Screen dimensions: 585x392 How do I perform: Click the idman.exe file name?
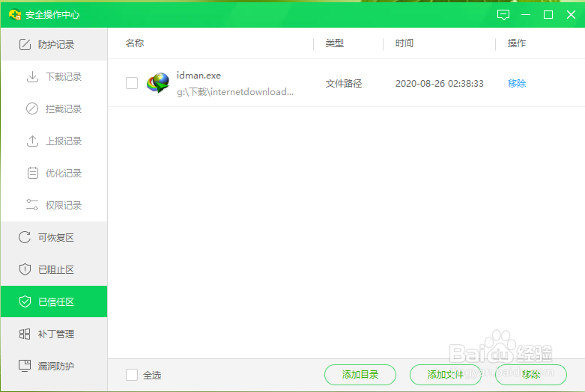(x=198, y=76)
